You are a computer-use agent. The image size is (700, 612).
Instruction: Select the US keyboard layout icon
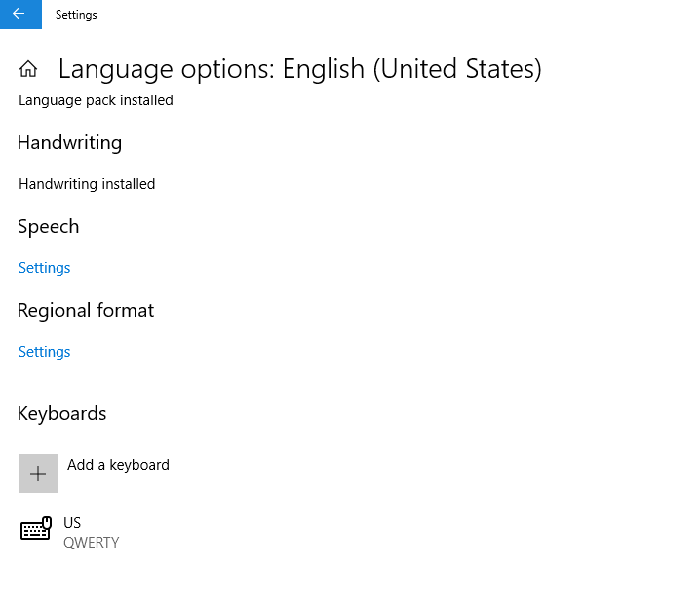click(36, 530)
